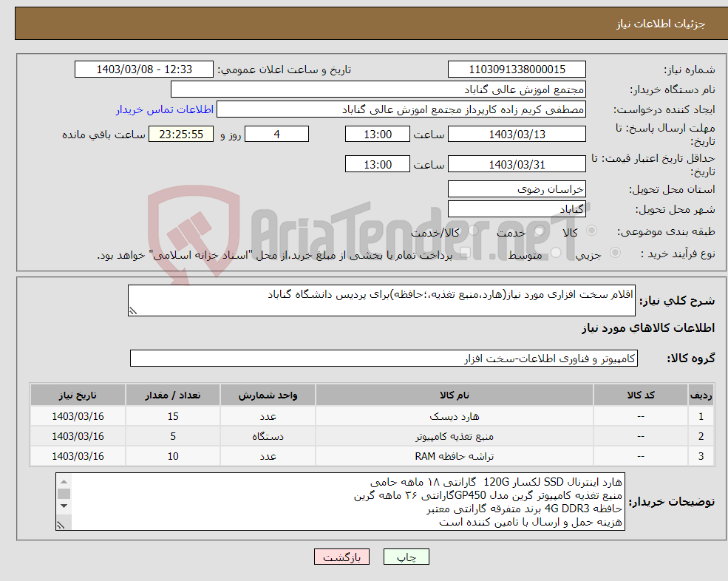728x581 pixels.
Task: Click resize handle of general description box
Action: (x=133, y=311)
